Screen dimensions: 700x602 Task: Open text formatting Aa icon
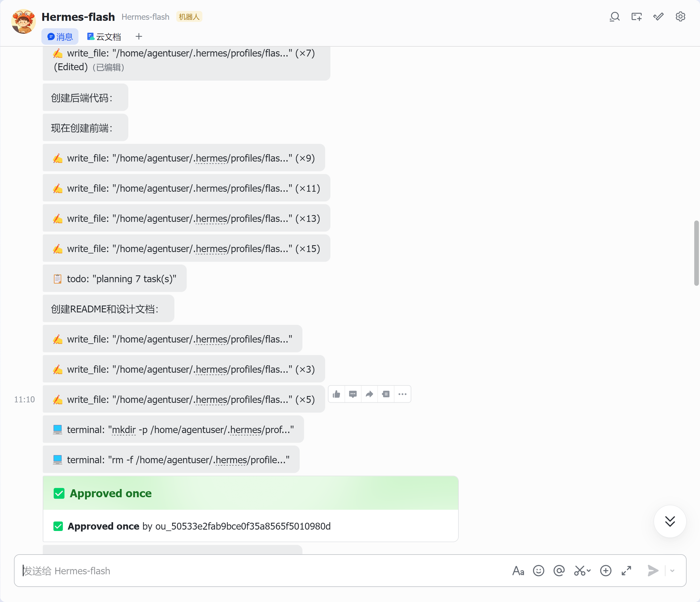pyautogui.click(x=518, y=570)
